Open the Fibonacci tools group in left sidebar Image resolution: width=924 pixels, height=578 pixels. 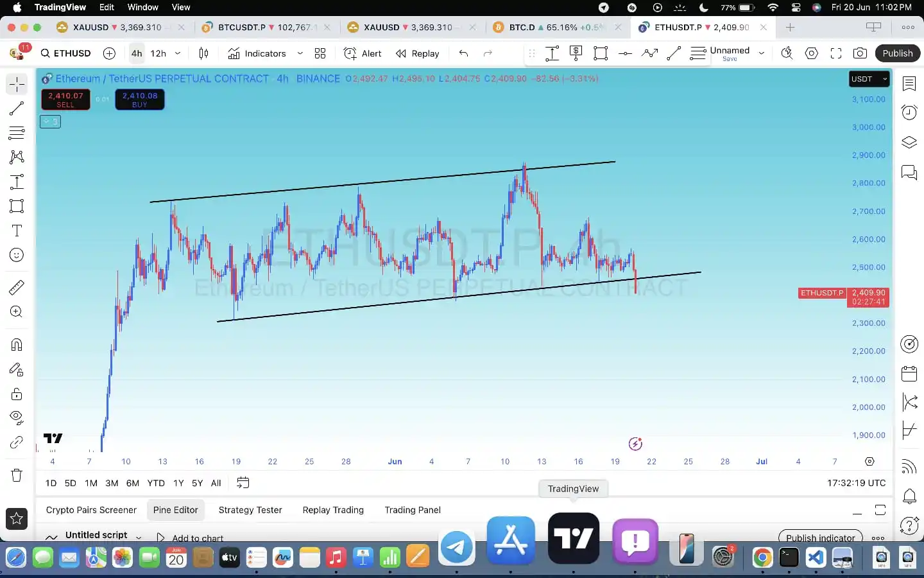(17, 133)
